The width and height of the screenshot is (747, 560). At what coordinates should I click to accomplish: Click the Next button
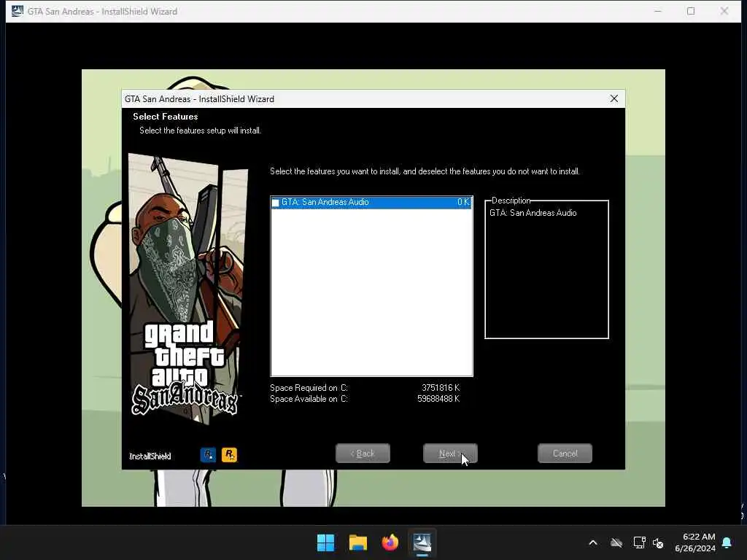[x=449, y=454]
